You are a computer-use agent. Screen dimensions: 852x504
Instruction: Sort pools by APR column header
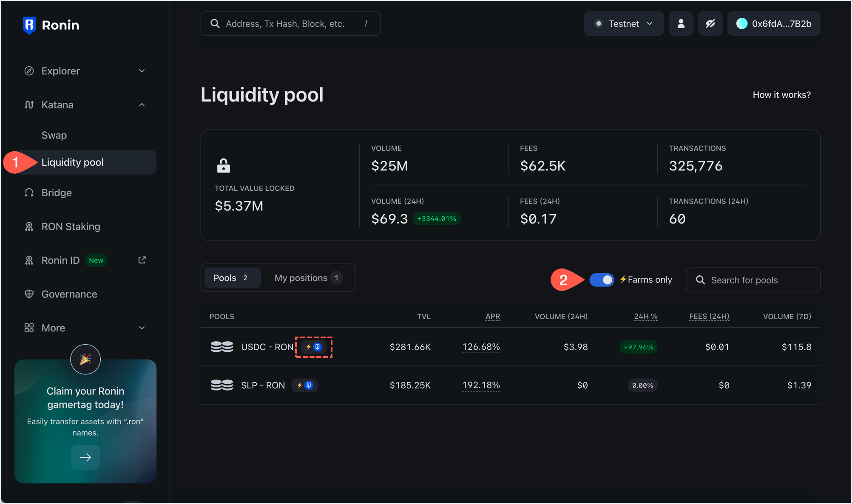[x=492, y=317]
